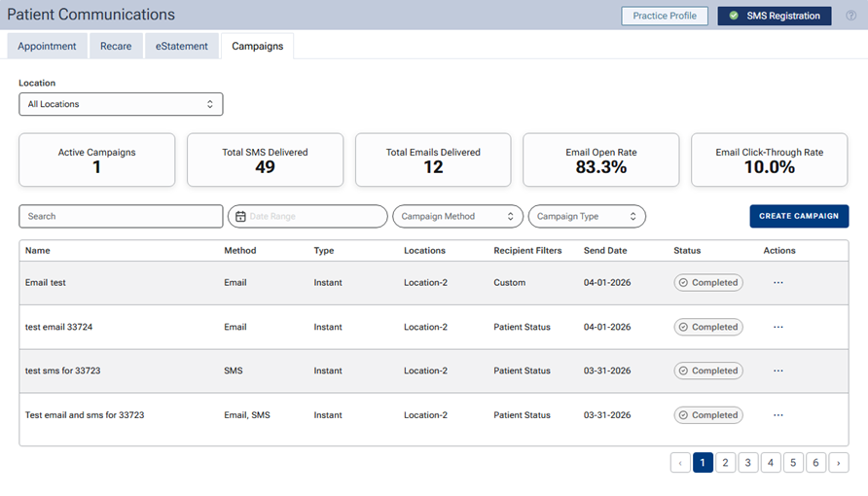Go to previous page arrow in pagination

click(680, 463)
